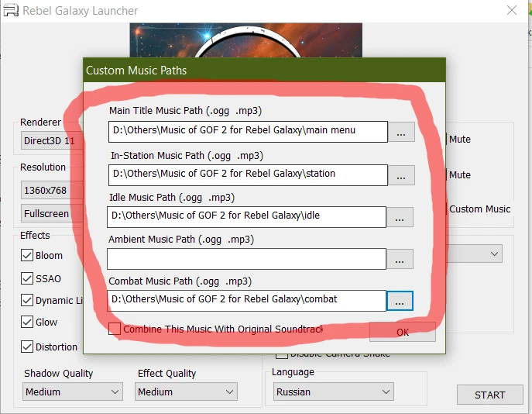Open the 1360x768 resolution dropdown
The image size is (532, 414).
pos(52,190)
